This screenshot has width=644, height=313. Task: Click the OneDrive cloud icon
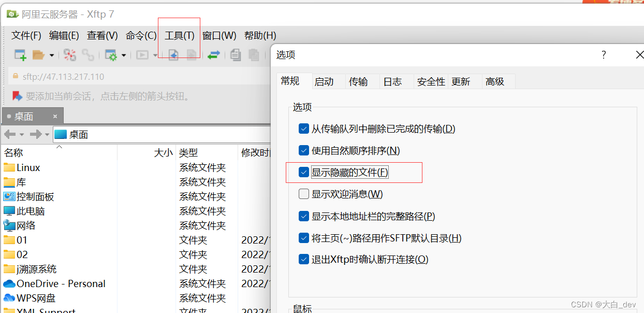(x=9, y=283)
